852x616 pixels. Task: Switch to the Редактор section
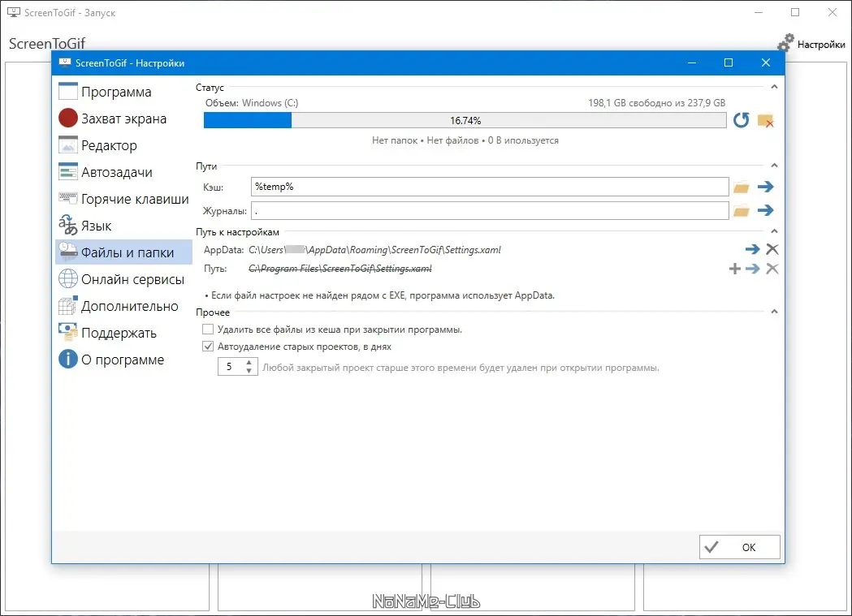point(123,145)
